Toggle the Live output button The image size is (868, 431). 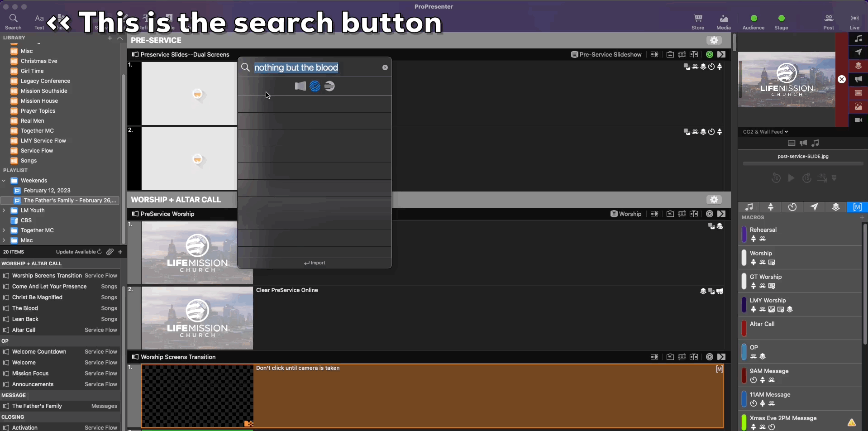[x=854, y=21]
